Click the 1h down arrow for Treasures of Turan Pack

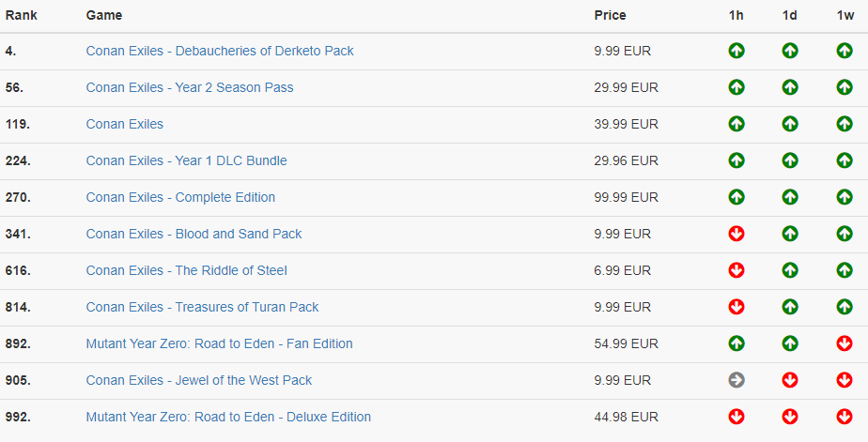coord(736,307)
